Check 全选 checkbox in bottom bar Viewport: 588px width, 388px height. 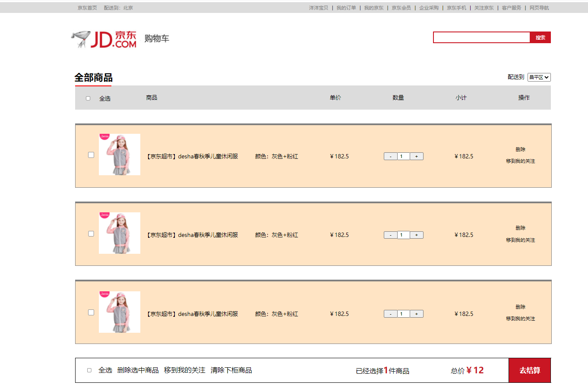(89, 370)
